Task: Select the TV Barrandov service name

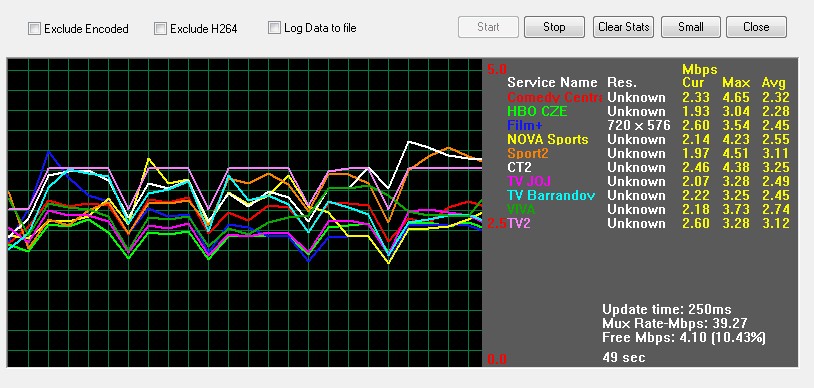Action: point(551,195)
